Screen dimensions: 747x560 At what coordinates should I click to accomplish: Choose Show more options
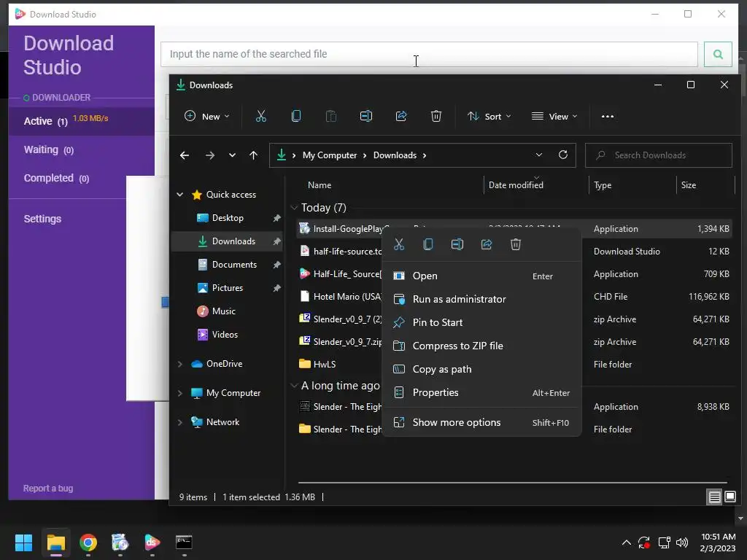(481, 422)
